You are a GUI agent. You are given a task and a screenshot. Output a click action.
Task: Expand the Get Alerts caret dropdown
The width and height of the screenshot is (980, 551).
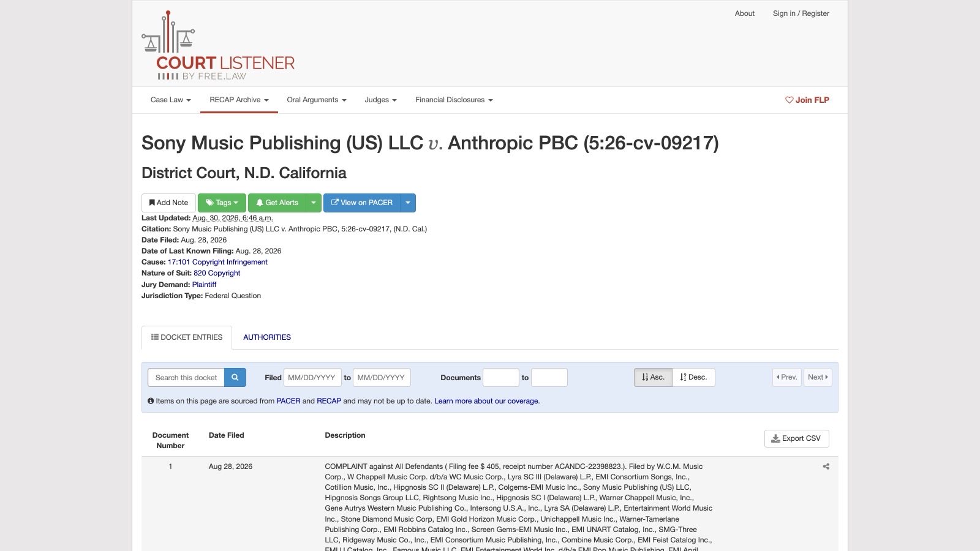[x=314, y=203]
